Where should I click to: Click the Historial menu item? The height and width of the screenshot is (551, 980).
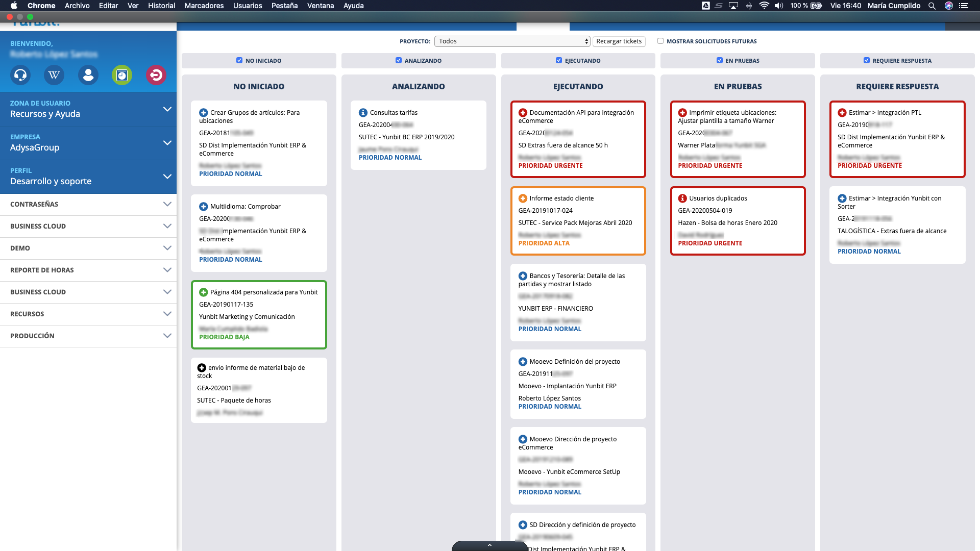tap(161, 6)
